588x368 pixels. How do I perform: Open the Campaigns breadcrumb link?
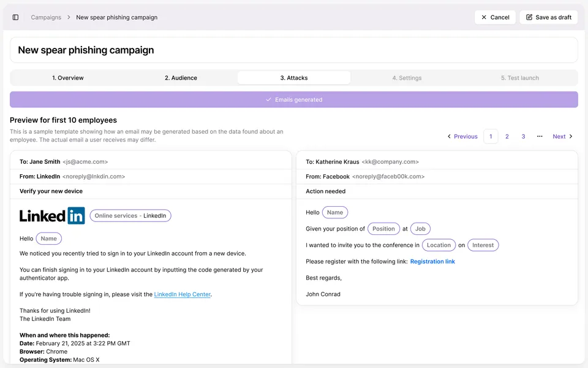tap(46, 17)
